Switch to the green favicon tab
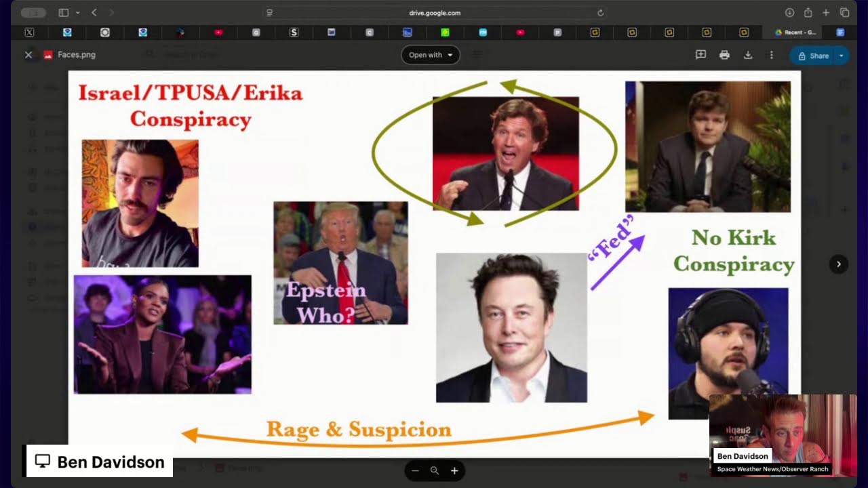This screenshot has height=488, width=868. pyautogui.click(x=445, y=32)
